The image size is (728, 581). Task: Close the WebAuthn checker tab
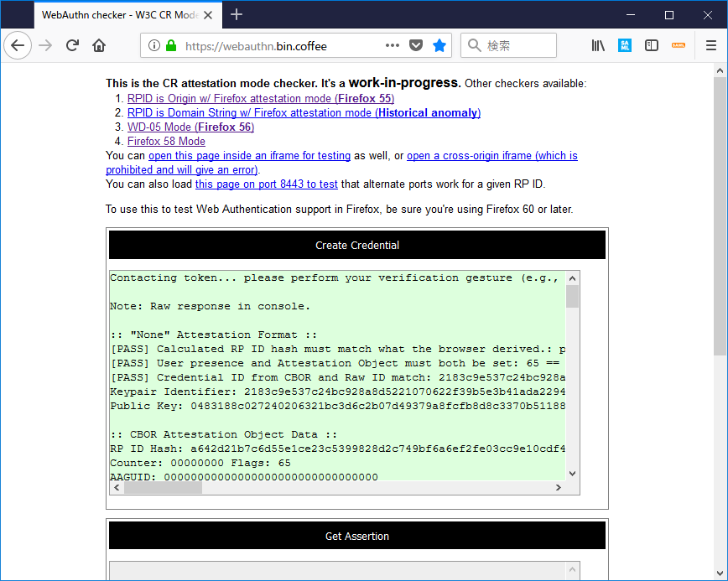208,15
